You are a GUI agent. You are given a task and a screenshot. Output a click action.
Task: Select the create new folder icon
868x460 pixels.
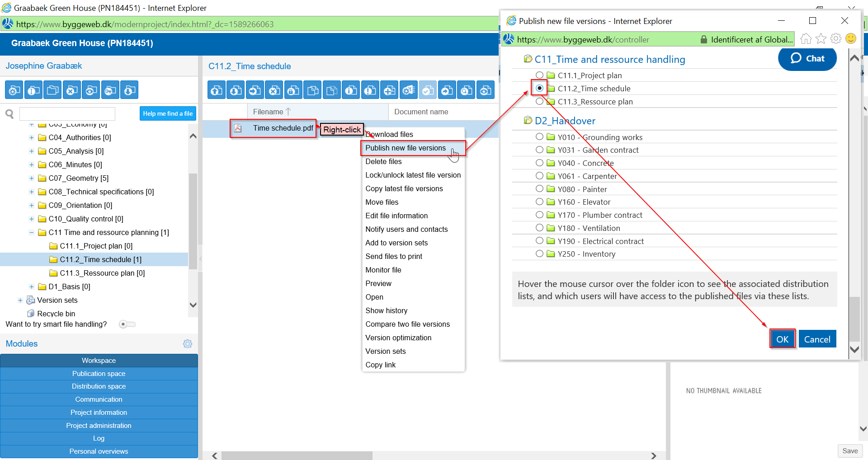(52, 89)
